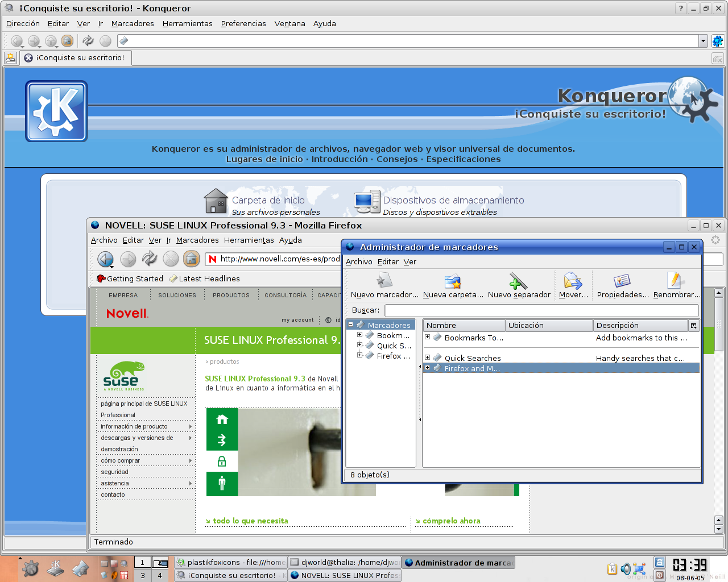The image size is (728, 582).
Task: Click 'cómprelo ahora' link
Action: tap(452, 521)
